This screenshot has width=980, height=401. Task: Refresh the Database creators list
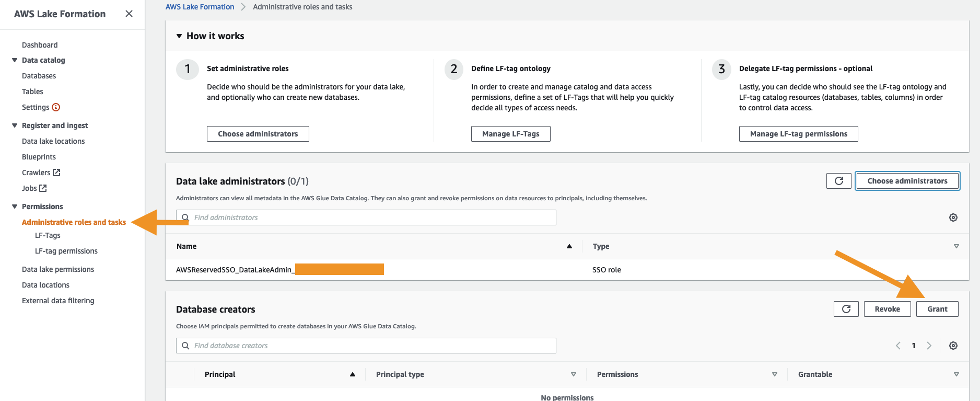point(846,309)
